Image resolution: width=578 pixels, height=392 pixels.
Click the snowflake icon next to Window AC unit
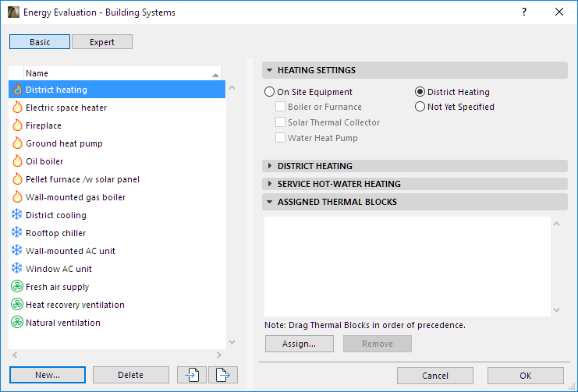pos(17,268)
